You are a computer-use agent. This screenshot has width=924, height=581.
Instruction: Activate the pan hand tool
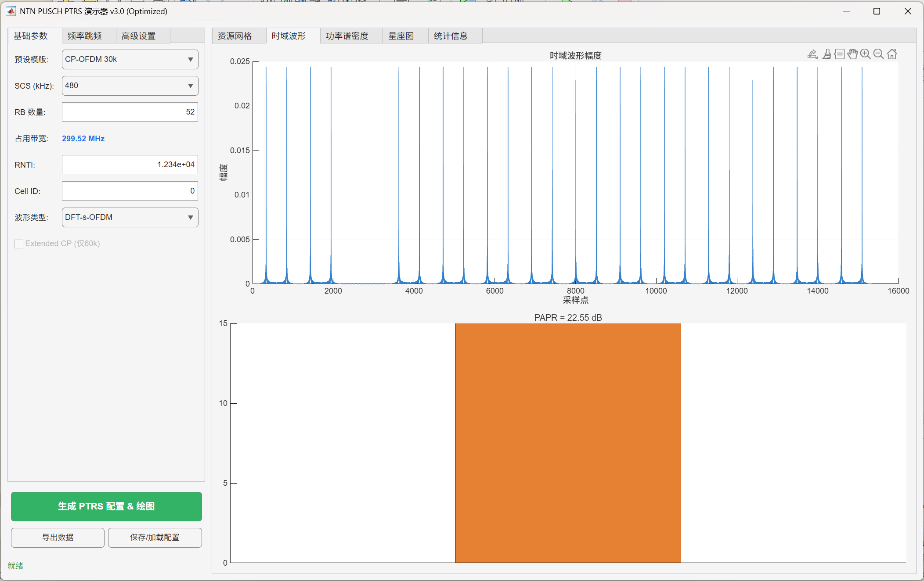pos(852,54)
